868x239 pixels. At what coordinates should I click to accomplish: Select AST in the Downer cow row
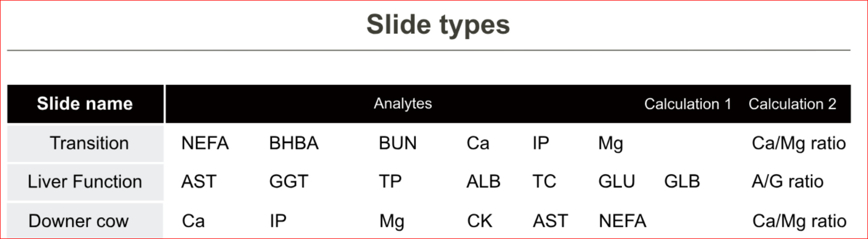(x=550, y=221)
